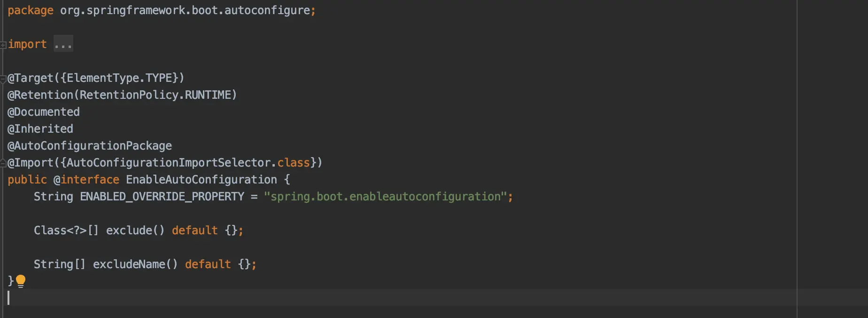Screen dimensions: 868x318
Task: Click the @Import annotation name
Action: (x=31, y=162)
